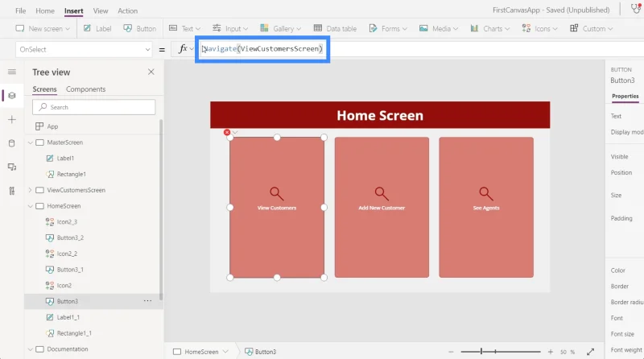Open the Custom components dropdown
The image size is (644, 359).
pos(592,28)
